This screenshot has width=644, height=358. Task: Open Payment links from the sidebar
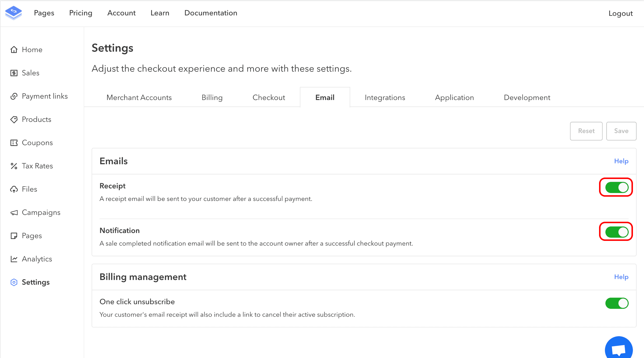tap(45, 96)
